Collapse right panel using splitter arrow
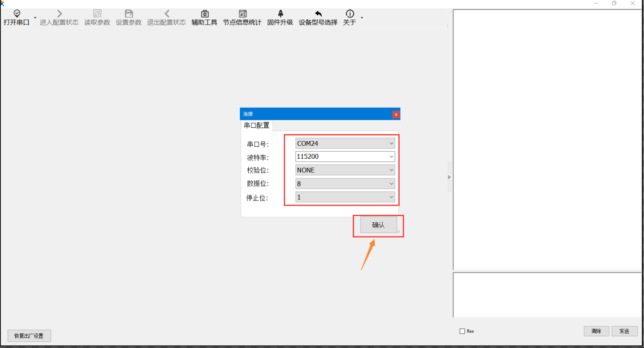Viewport: 644px width, 348px height. click(450, 177)
